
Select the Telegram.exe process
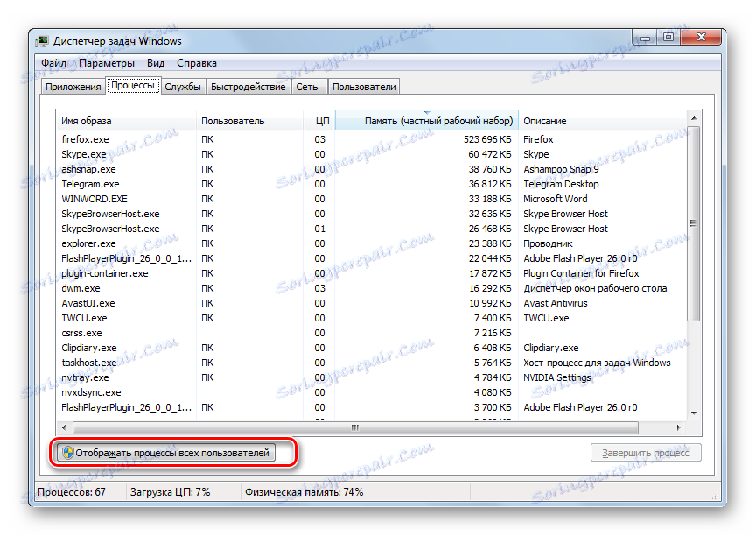pos(371,184)
